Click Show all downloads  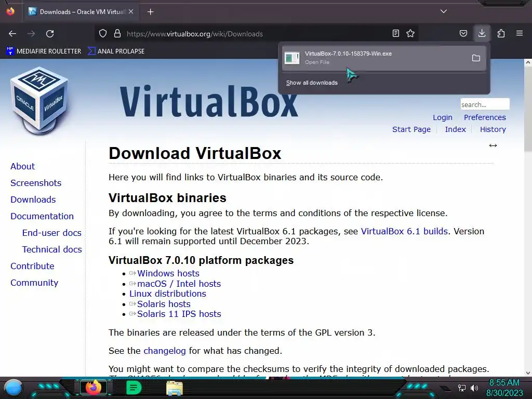click(x=312, y=83)
